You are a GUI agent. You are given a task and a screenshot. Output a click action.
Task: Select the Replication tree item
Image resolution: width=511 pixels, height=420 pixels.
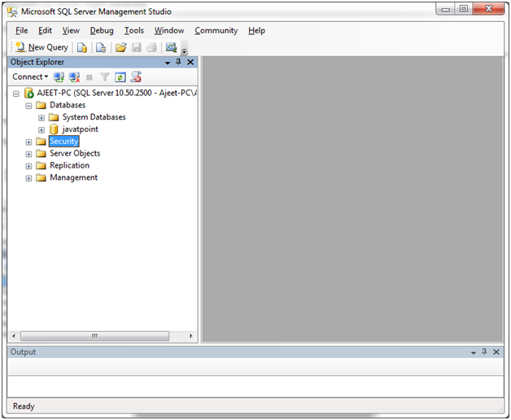(69, 165)
